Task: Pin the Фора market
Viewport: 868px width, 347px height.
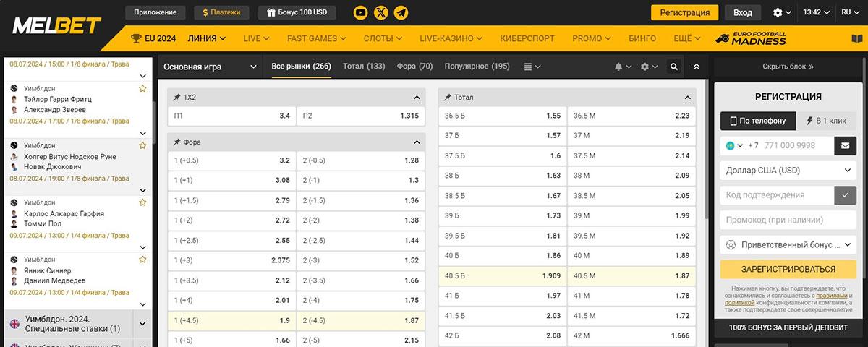Action: (176, 142)
